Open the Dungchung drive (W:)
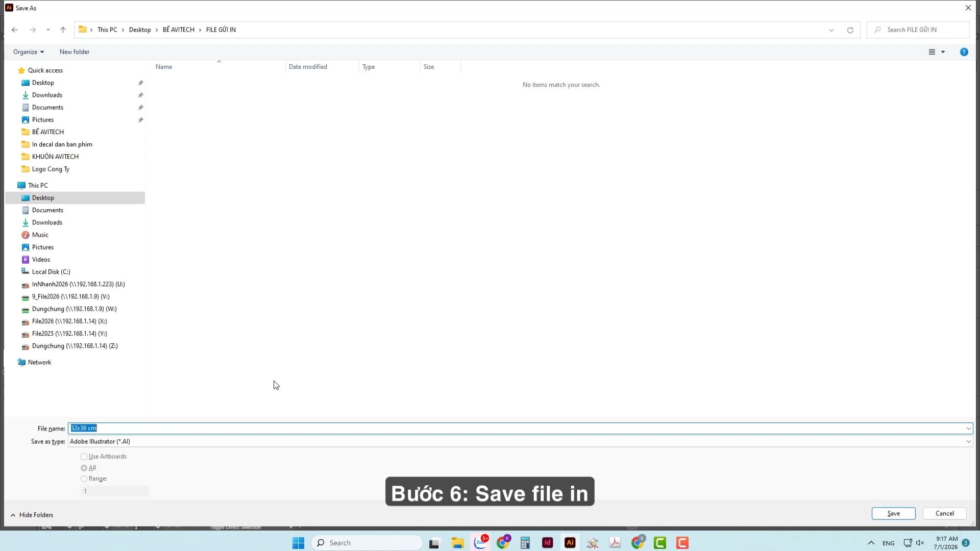This screenshot has width=980, height=551. (x=74, y=309)
